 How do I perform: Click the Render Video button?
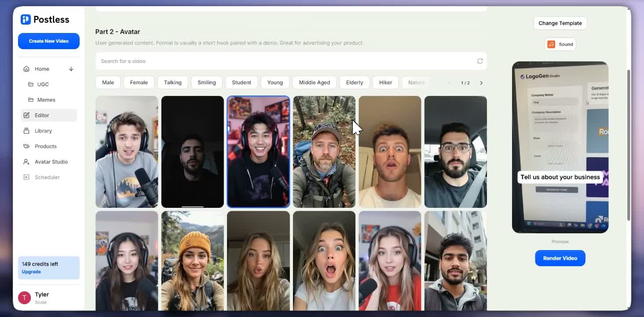point(560,258)
